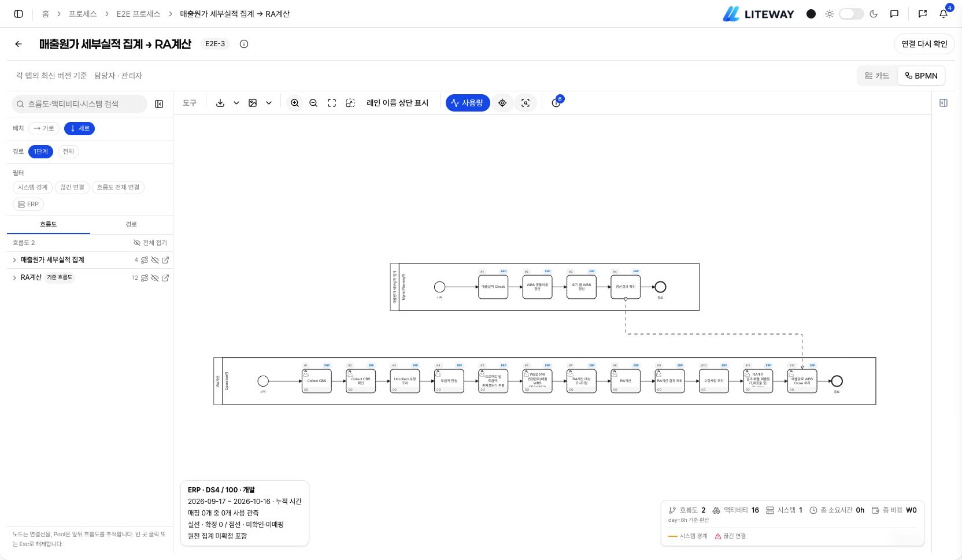Toggle the left sidebar icon in header
962x560 pixels.
click(18, 14)
